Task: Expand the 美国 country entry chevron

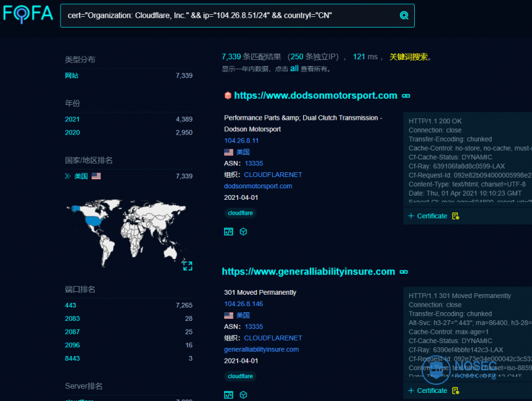Action: 68,176
